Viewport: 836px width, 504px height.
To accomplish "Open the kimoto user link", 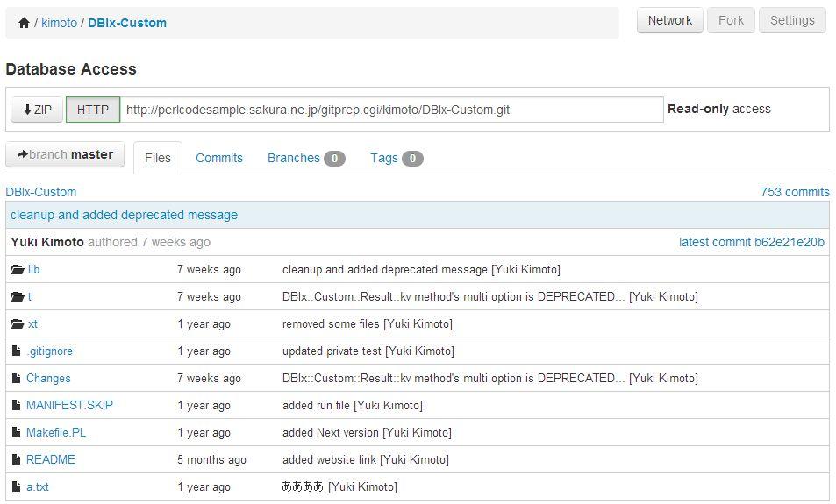I will [x=59, y=23].
